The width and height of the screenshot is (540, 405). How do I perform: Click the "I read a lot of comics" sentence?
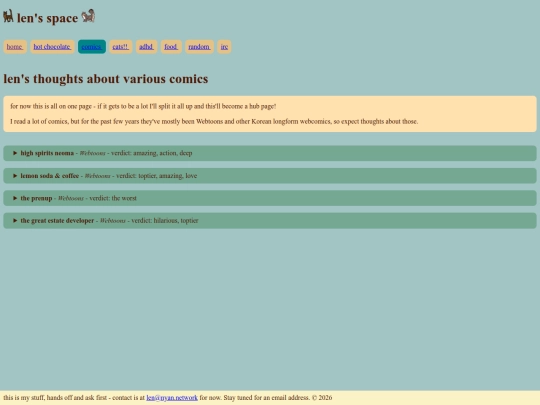tap(214, 121)
